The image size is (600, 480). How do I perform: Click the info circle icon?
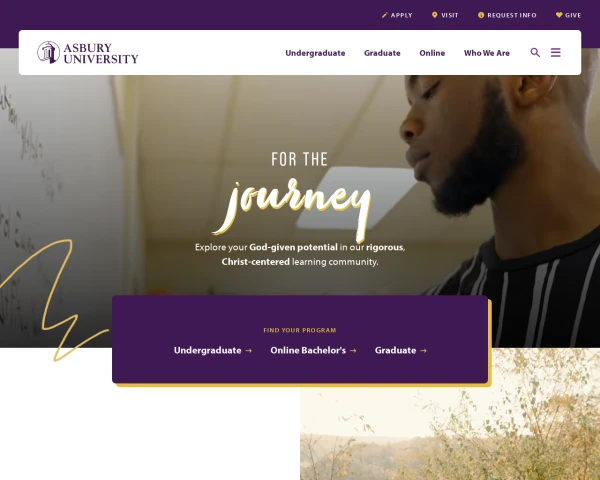point(481,15)
